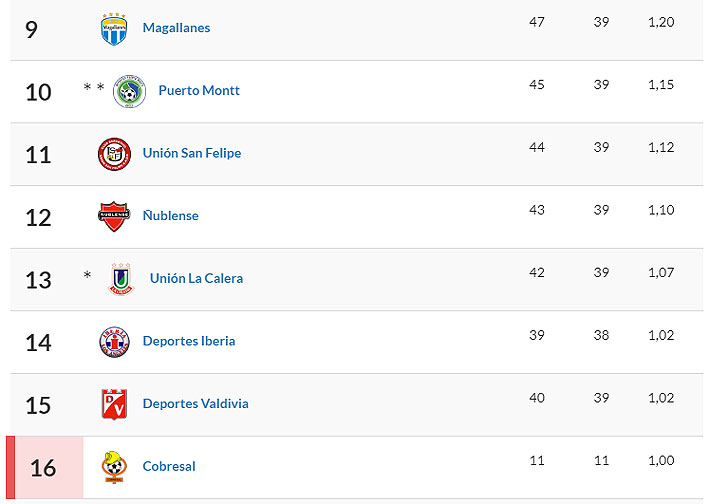Follow the Deportes Valdivia link
The image size is (710, 504).
pyautogui.click(x=196, y=404)
